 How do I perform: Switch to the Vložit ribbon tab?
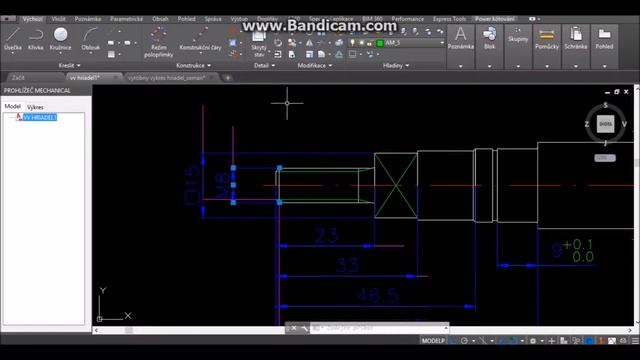coord(58,19)
